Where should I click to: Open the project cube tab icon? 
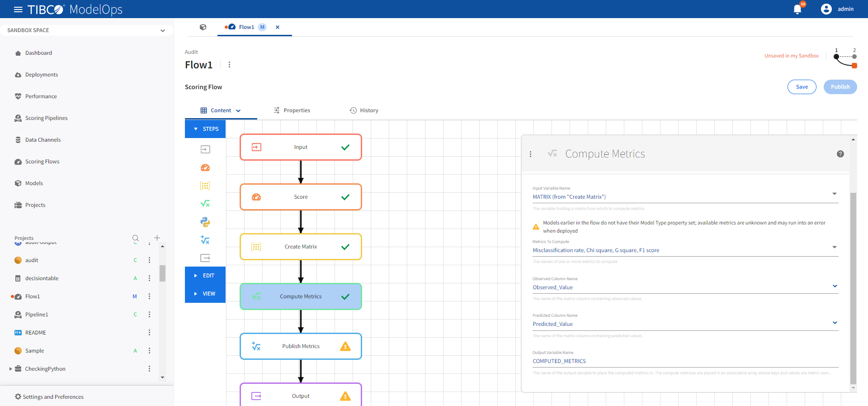click(203, 27)
